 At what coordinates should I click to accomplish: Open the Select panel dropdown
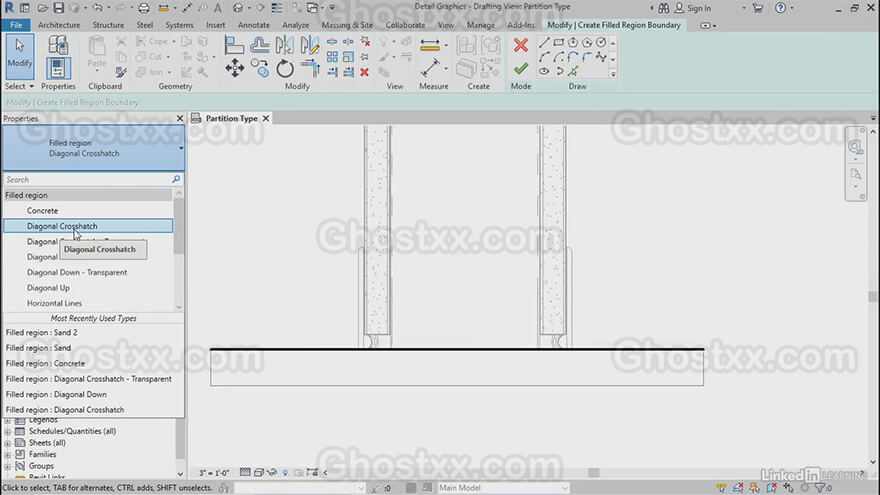click(20, 86)
